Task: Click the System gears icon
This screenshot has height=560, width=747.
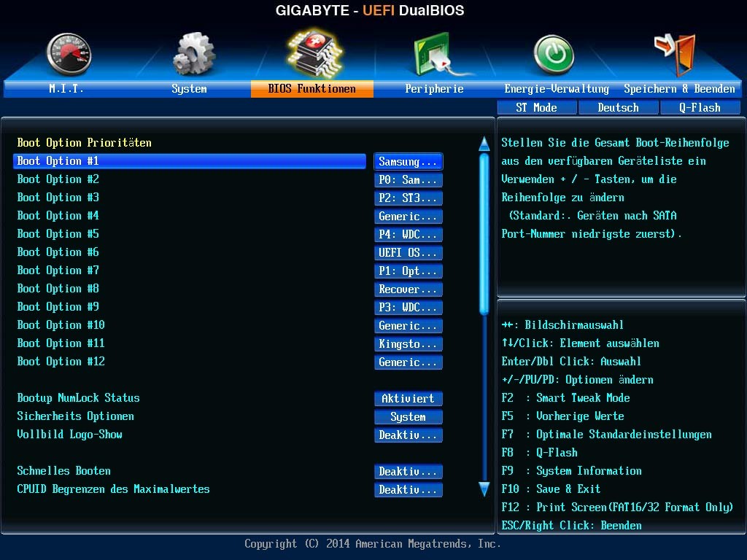Action: (193, 53)
